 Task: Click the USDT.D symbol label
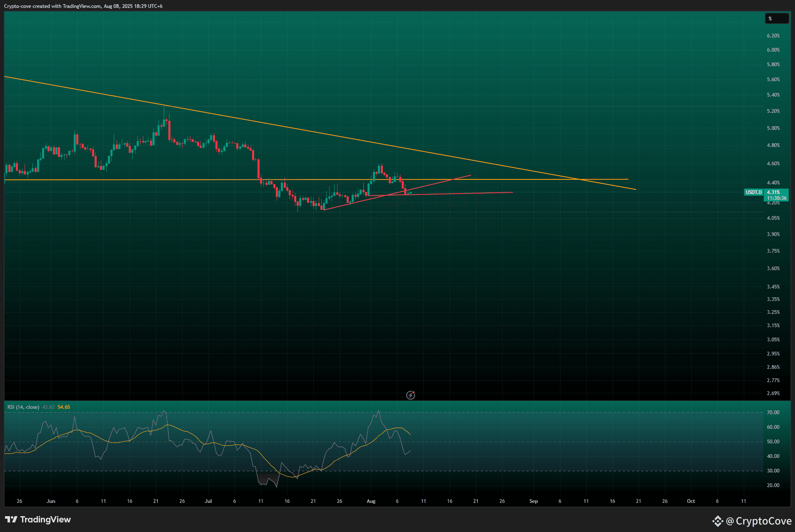[x=754, y=192]
